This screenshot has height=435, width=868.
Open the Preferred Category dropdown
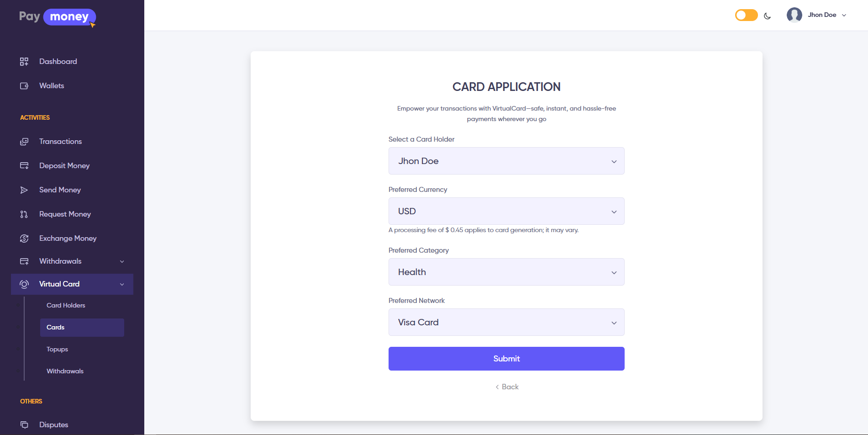pyautogui.click(x=506, y=272)
